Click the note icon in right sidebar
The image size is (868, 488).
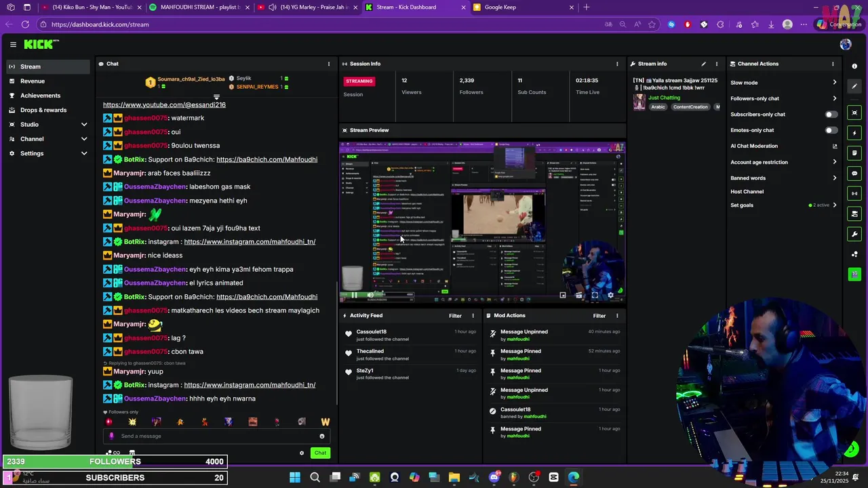coord(854,153)
